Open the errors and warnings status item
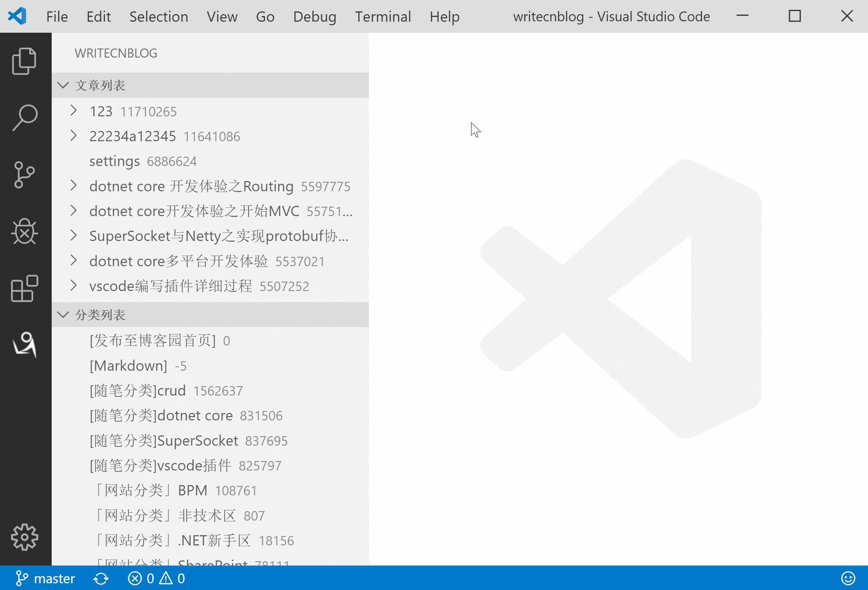868x590 pixels. [x=156, y=579]
